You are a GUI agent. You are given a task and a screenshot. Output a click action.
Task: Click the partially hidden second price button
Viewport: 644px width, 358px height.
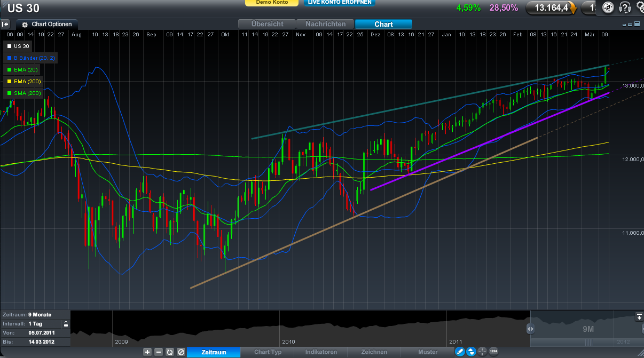click(590, 7)
